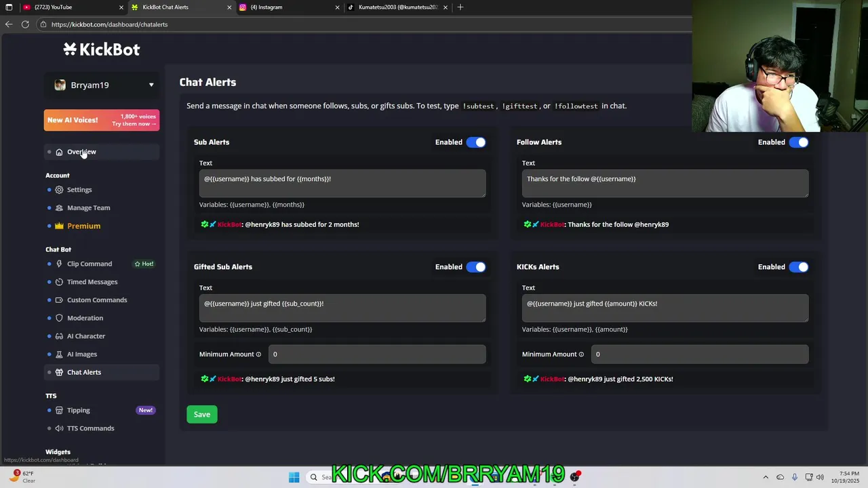This screenshot has width=868, height=488.
Task: Click the Moderation shield icon
Action: tap(59, 318)
